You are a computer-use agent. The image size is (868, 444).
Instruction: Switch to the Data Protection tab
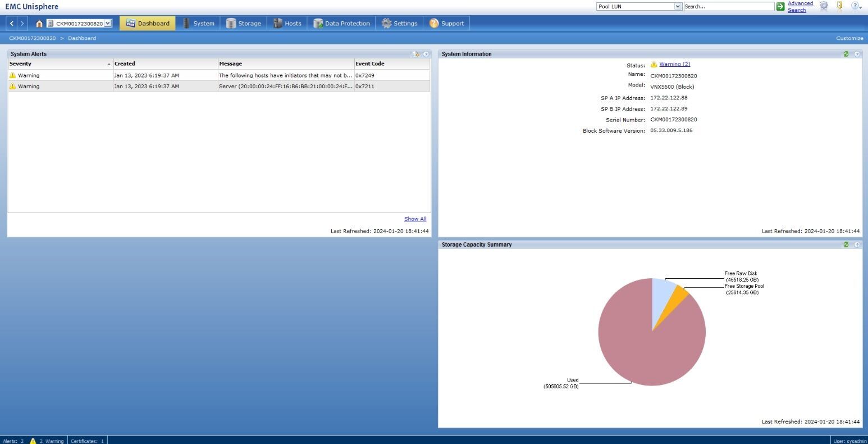pos(341,24)
